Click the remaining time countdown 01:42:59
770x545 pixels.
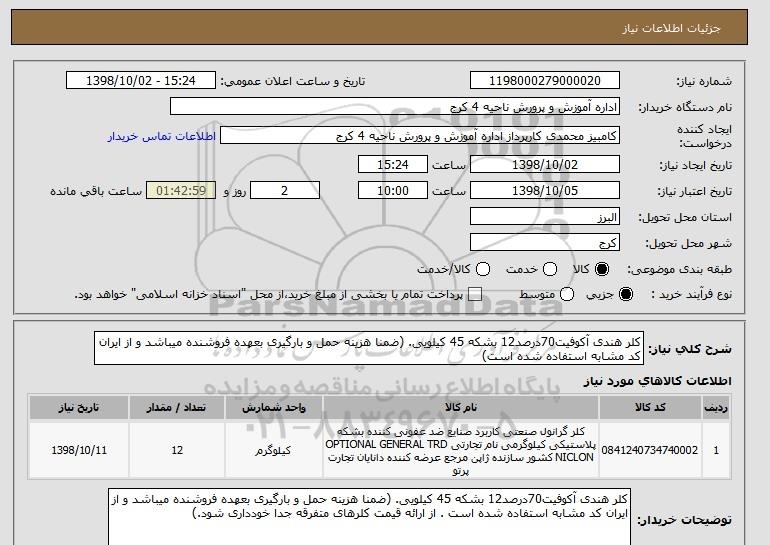pyautogui.click(x=181, y=191)
